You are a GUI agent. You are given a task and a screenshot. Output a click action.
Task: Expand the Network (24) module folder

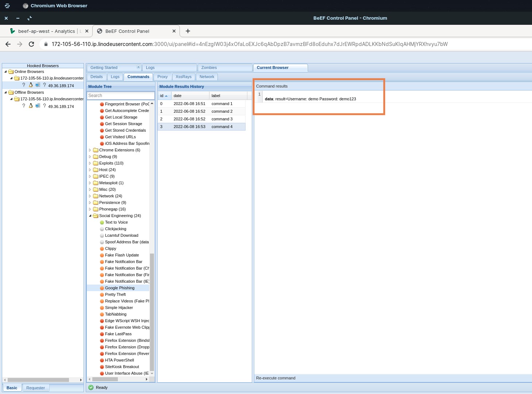(x=90, y=196)
